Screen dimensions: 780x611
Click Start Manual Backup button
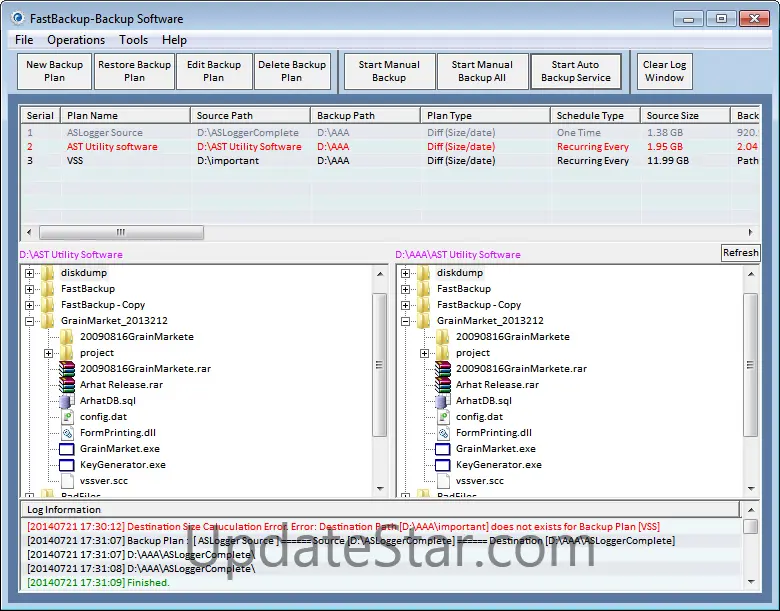[x=389, y=71]
